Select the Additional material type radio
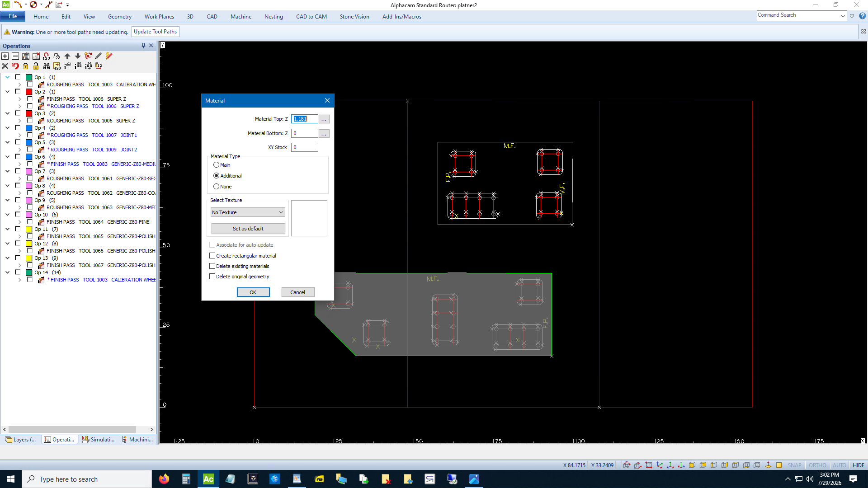Screen dimensions: 868x488 (216, 176)
